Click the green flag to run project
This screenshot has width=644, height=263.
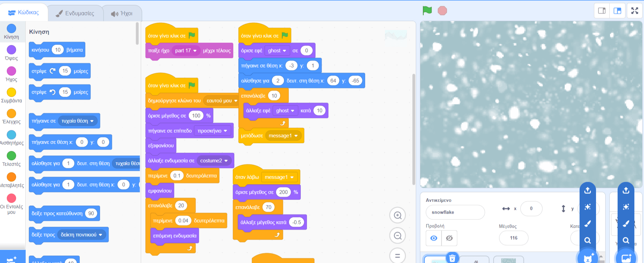tap(427, 11)
